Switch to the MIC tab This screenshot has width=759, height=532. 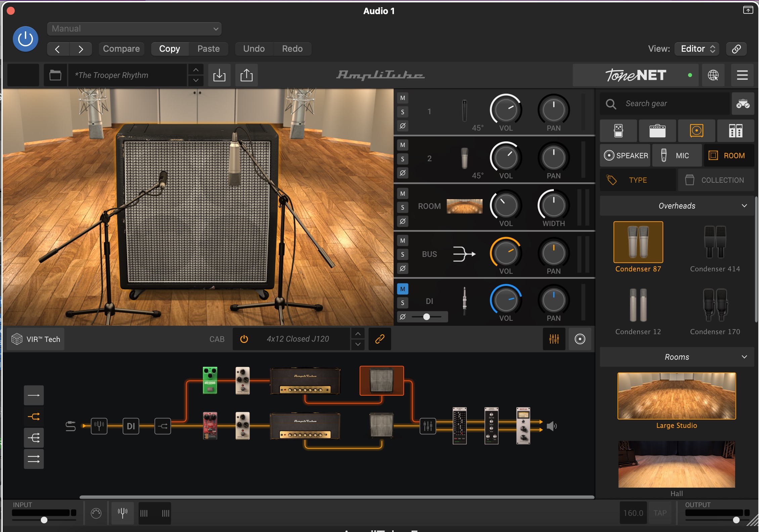pos(676,156)
